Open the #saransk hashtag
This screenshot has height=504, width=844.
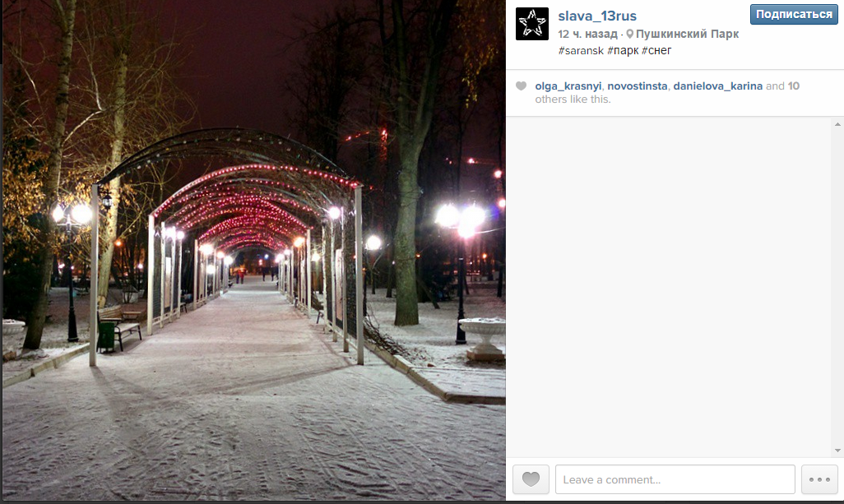click(581, 50)
